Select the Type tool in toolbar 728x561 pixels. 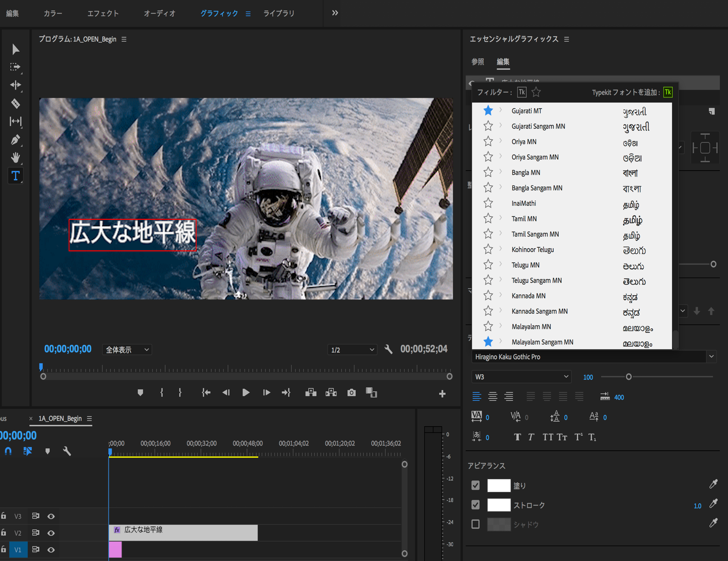click(x=15, y=176)
